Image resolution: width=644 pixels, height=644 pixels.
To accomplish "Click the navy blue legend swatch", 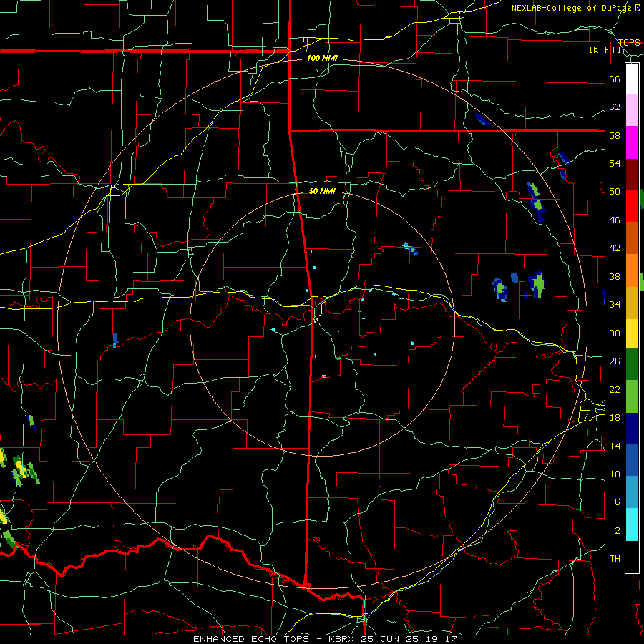I will click(x=632, y=429).
